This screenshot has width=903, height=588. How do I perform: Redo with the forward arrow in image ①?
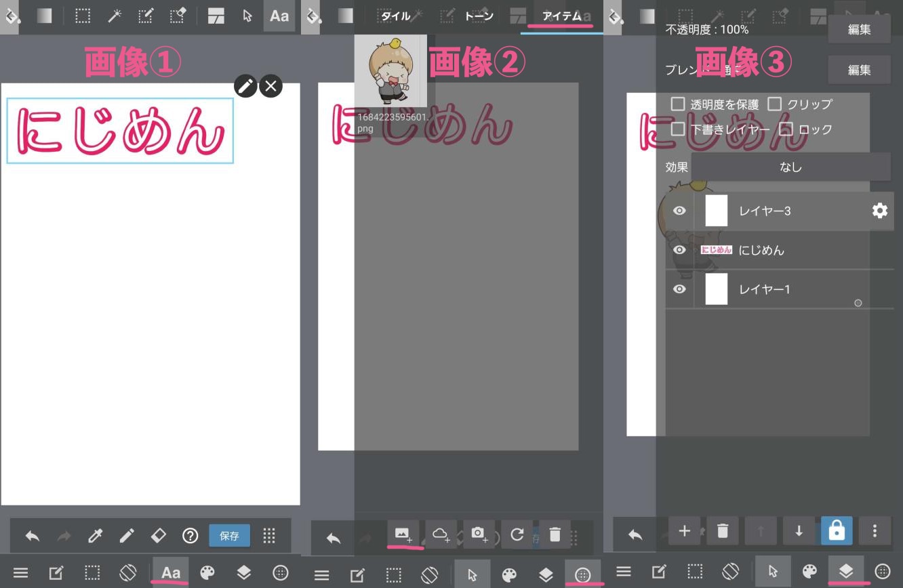pyautogui.click(x=64, y=536)
